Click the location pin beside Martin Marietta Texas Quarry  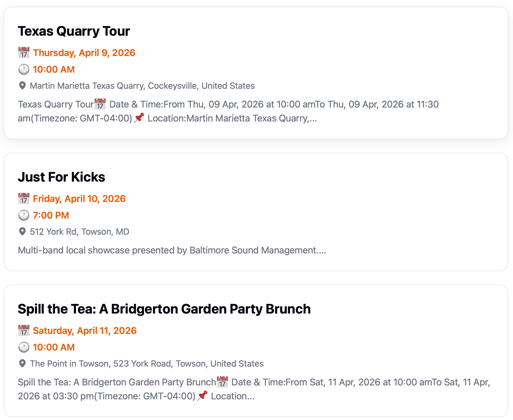[x=23, y=86]
